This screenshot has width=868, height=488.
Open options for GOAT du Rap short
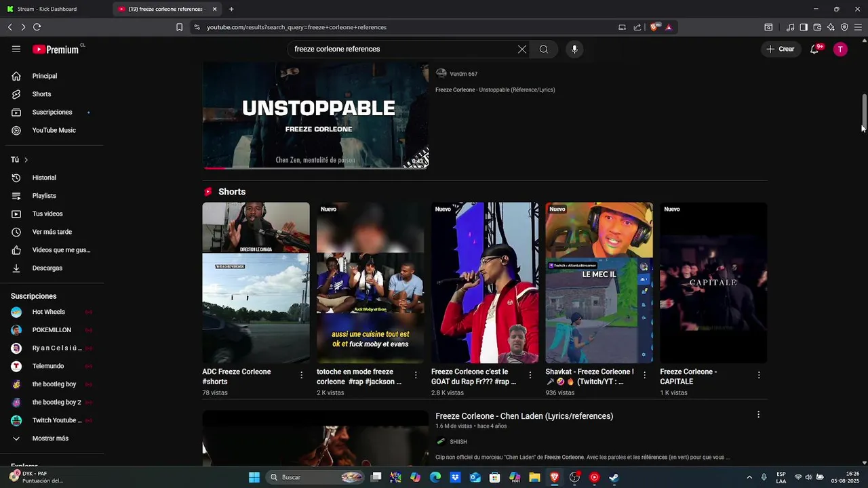click(530, 374)
